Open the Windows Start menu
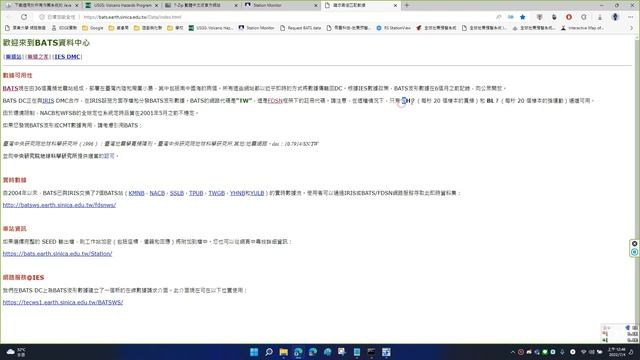640x360 pixels. click(x=254, y=352)
